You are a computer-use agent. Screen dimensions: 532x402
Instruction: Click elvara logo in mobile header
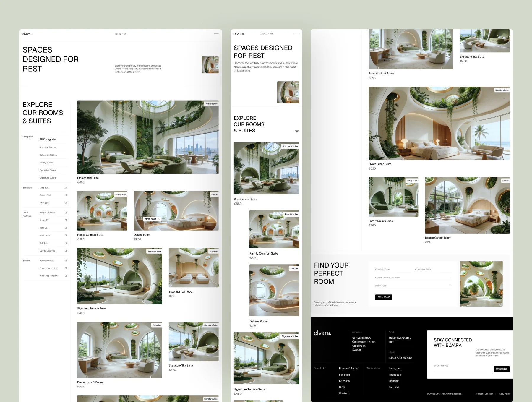coord(239,34)
